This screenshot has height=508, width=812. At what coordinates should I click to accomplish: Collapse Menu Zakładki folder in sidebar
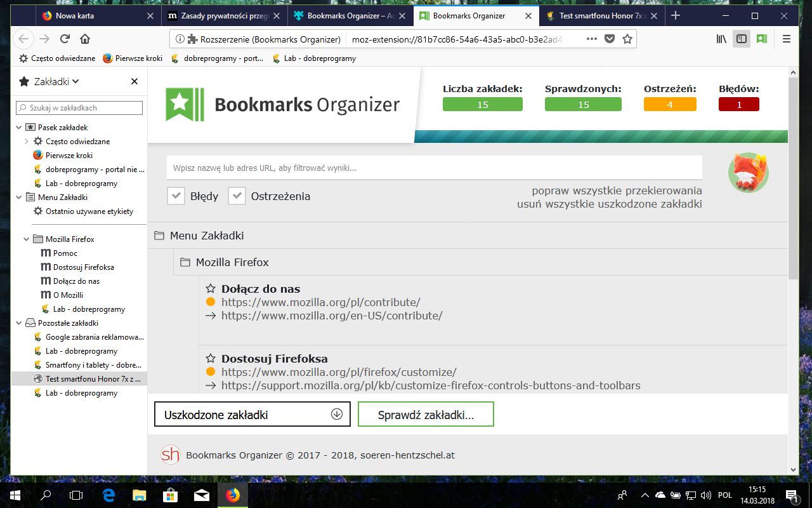[x=19, y=197]
